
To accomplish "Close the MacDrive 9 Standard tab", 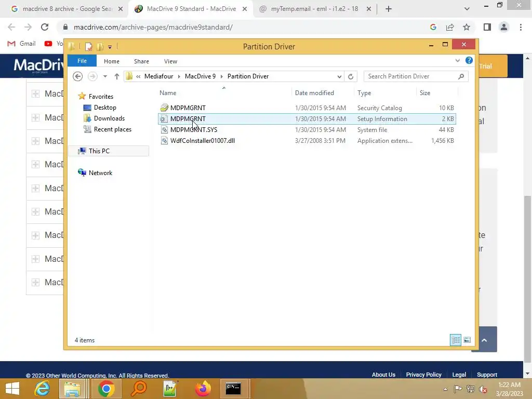I will (x=245, y=9).
